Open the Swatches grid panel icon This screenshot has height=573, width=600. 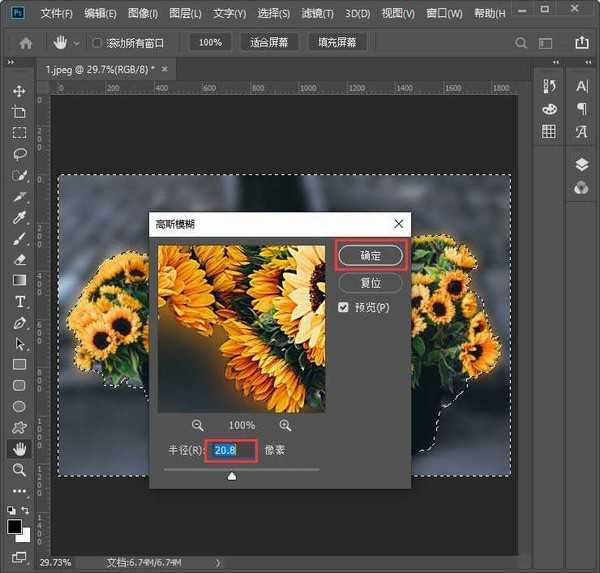pos(549,132)
